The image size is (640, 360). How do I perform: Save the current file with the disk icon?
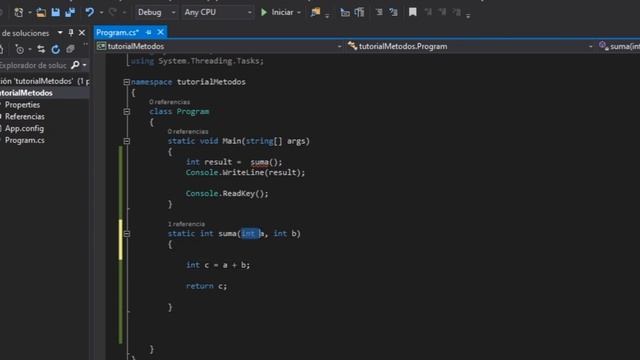pos(56,12)
